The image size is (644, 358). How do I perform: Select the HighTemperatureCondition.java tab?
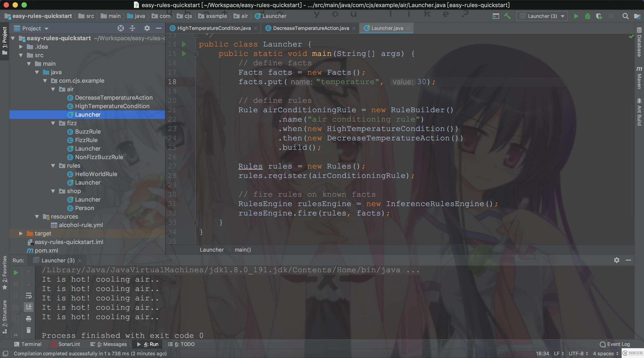(214, 28)
